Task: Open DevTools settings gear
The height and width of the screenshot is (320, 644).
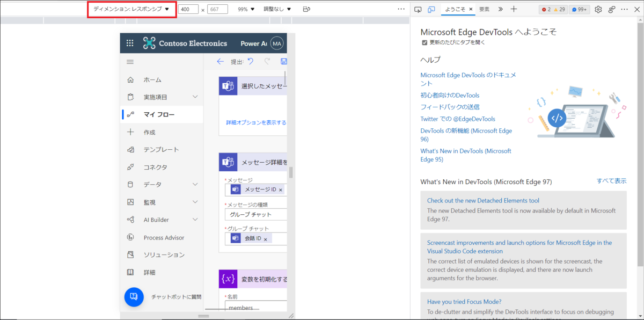Action: tap(598, 9)
